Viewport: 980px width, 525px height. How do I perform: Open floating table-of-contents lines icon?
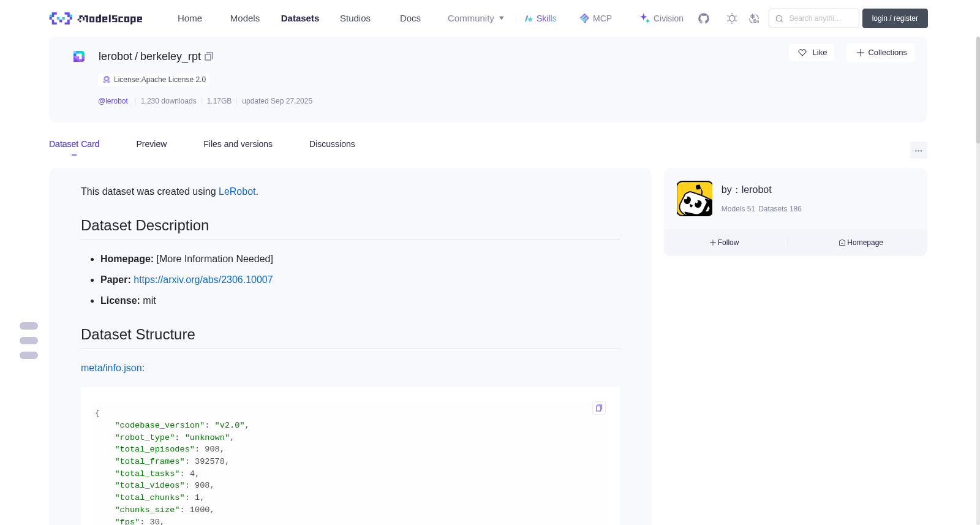click(29, 341)
